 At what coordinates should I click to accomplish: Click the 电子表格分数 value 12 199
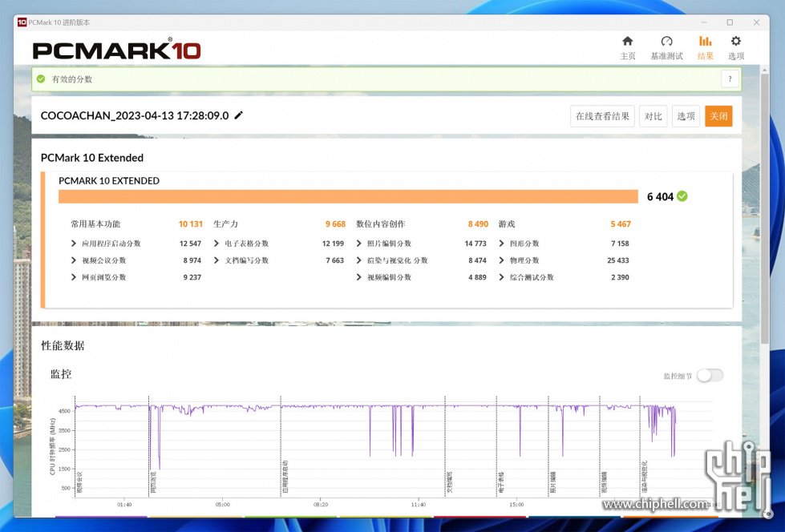pyautogui.click(x=333, y=244)
